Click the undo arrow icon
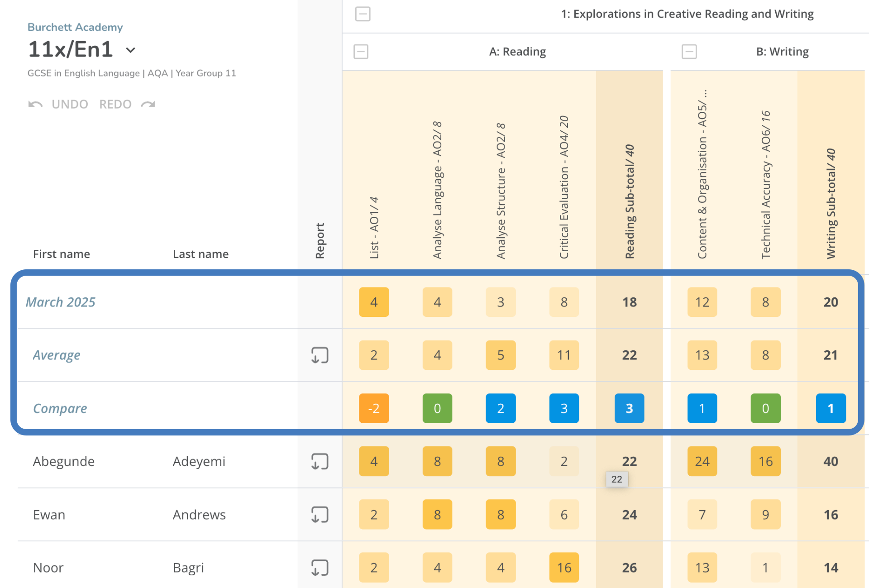The image size is (869, 588). 35,105
